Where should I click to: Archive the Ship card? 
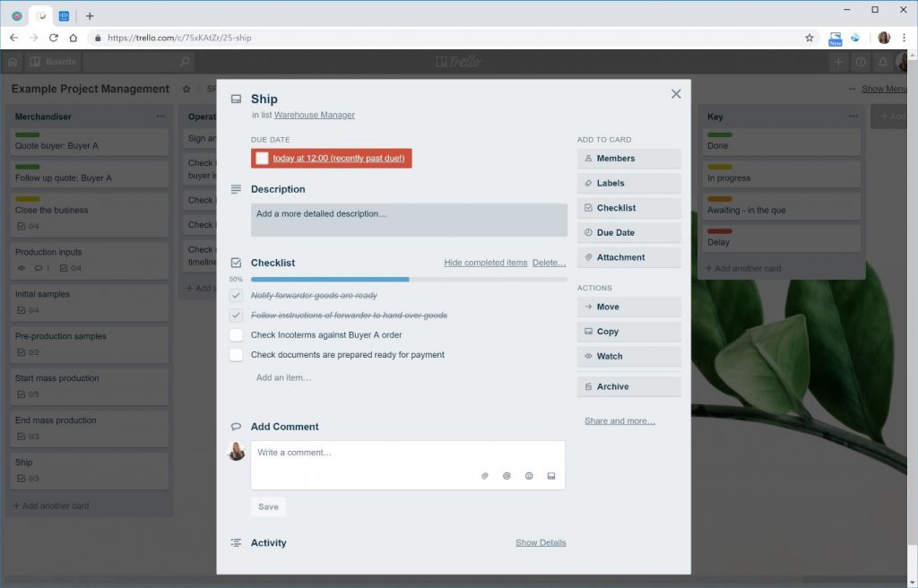pos(628,386)
